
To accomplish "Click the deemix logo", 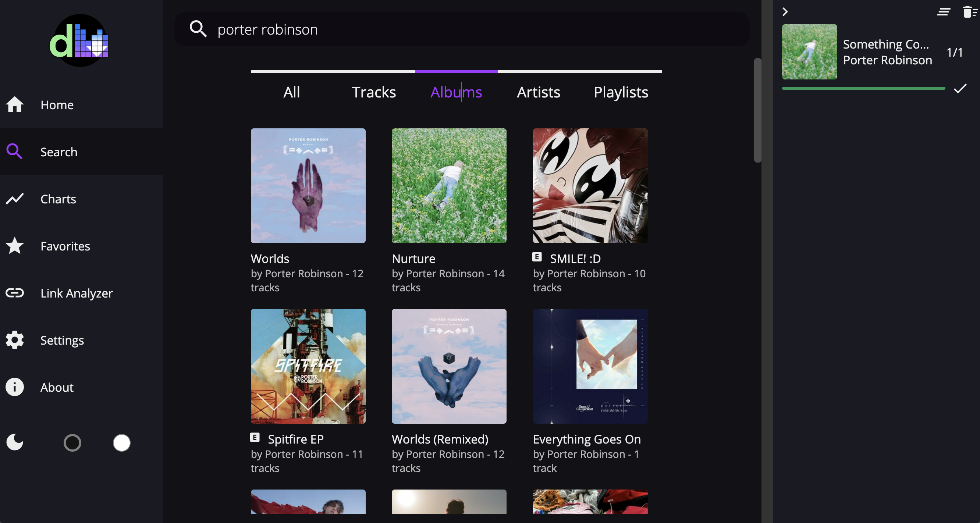I will point(79,40).
